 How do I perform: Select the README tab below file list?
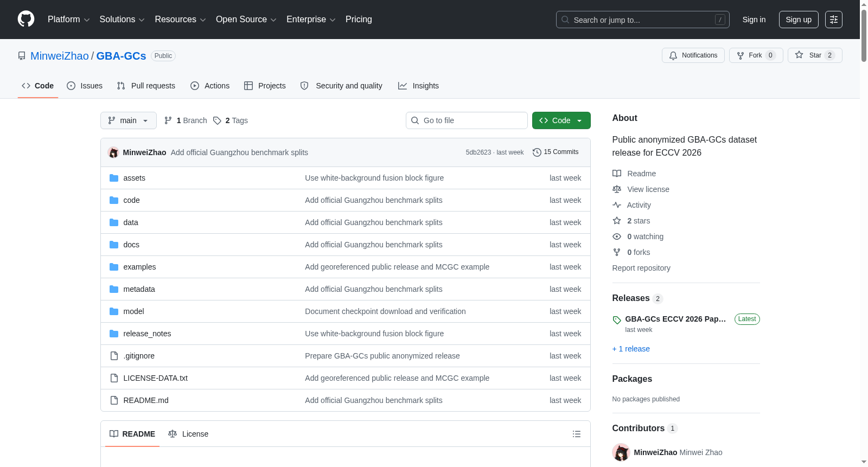(x=132, y=434)
